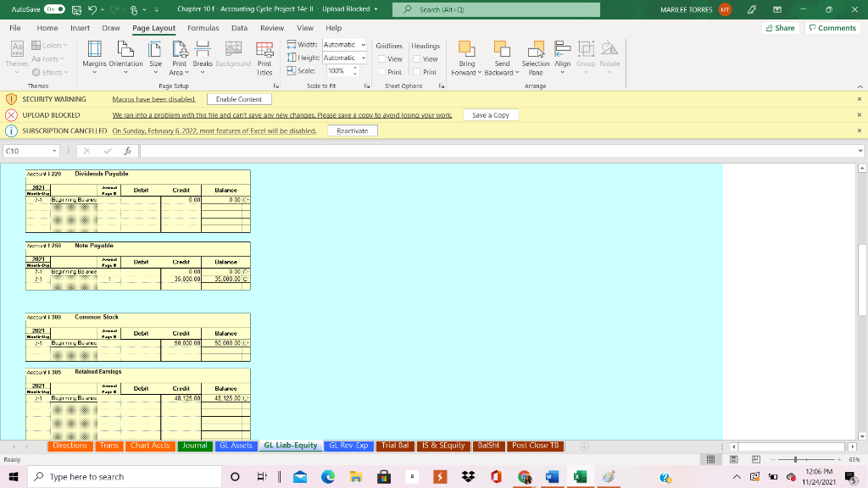Open the Selection Pane
The image size is (868, 488).
point(535,59)
